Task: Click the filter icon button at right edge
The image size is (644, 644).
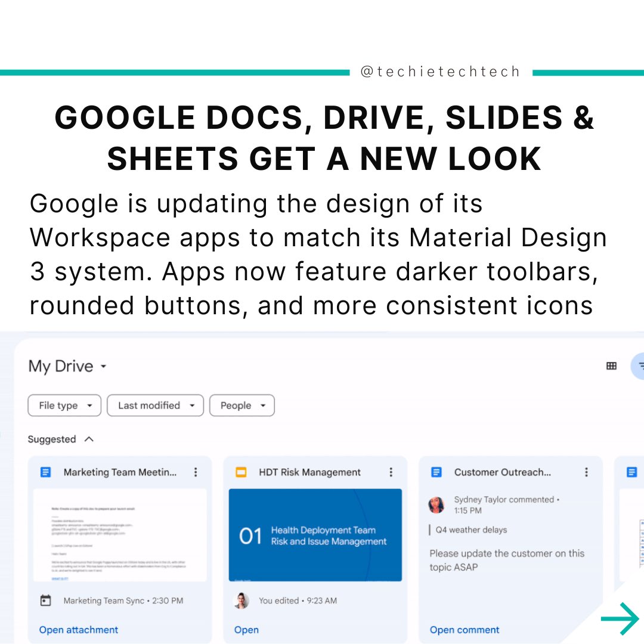Action: pos(638,366)
